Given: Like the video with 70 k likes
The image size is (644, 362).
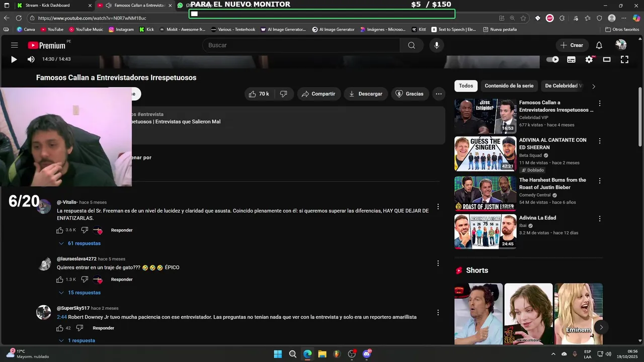Looking at the screenshot, I should (259, 94).
